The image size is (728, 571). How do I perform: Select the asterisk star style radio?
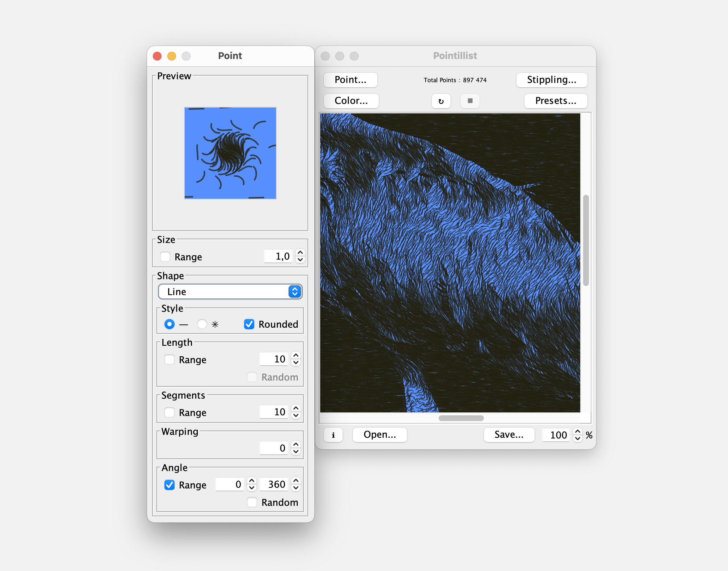pyautogui.click(x=202, y=324)
